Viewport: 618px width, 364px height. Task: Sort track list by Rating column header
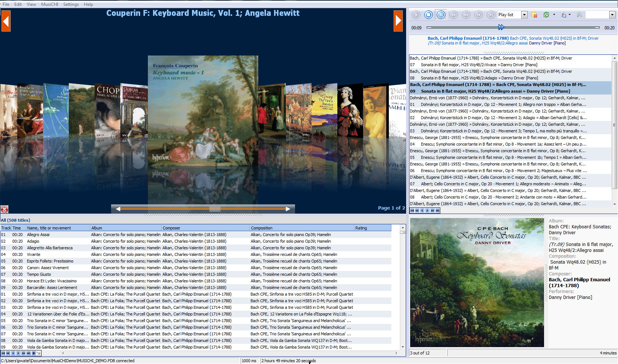click(x=372, y=228)
